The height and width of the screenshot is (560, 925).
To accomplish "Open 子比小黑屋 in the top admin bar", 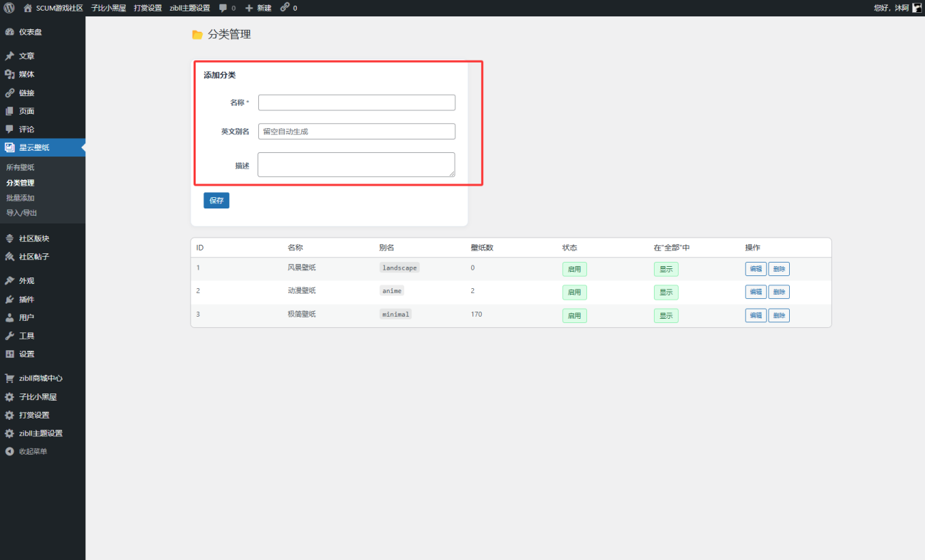I will [108, 8].
